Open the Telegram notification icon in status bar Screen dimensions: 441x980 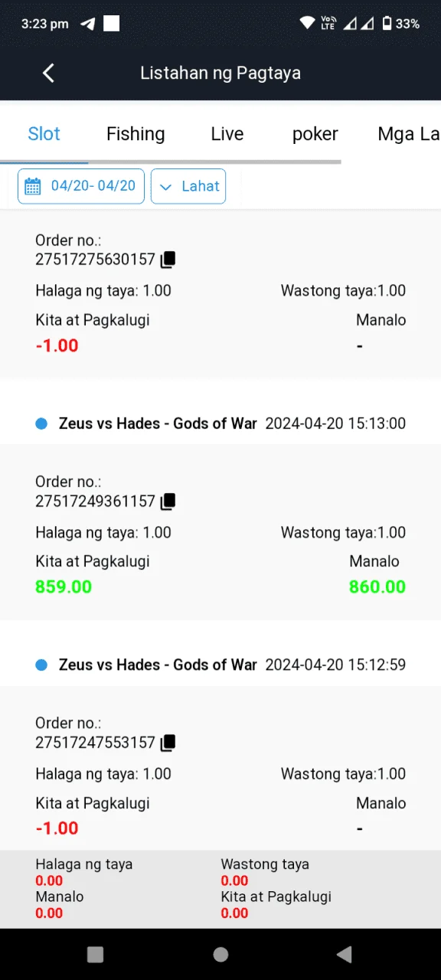coord(87,24)
